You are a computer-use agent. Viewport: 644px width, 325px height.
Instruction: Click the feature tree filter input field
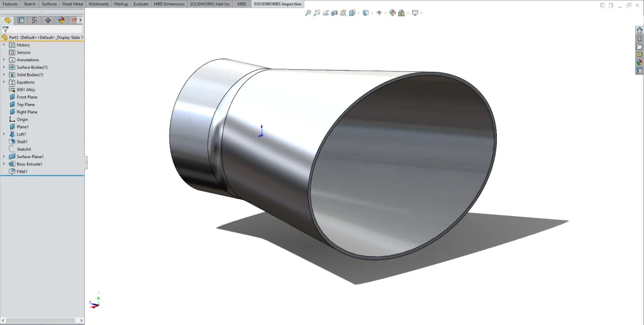45,29
